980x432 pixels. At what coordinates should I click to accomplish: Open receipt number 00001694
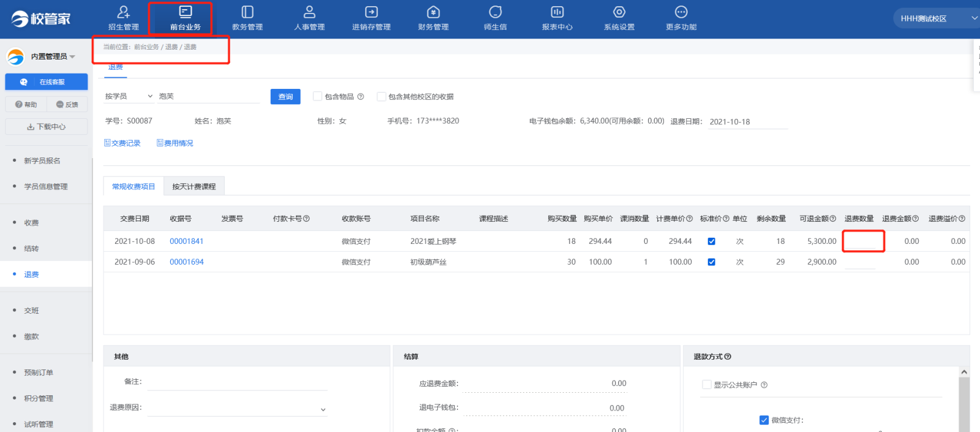pyautogui.click(x=186, y=262)
